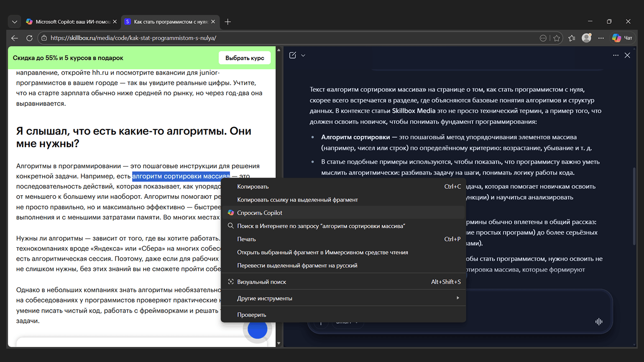This screenshot has height=362, width=644.
Task: Click the browser back arrow button
Action: 15,38
